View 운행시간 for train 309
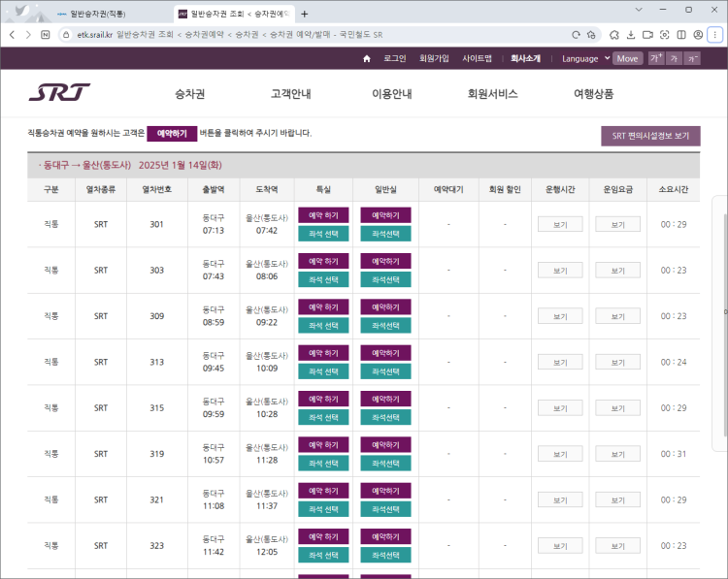Screen dimensions: 728x579 tap(560, 316)
